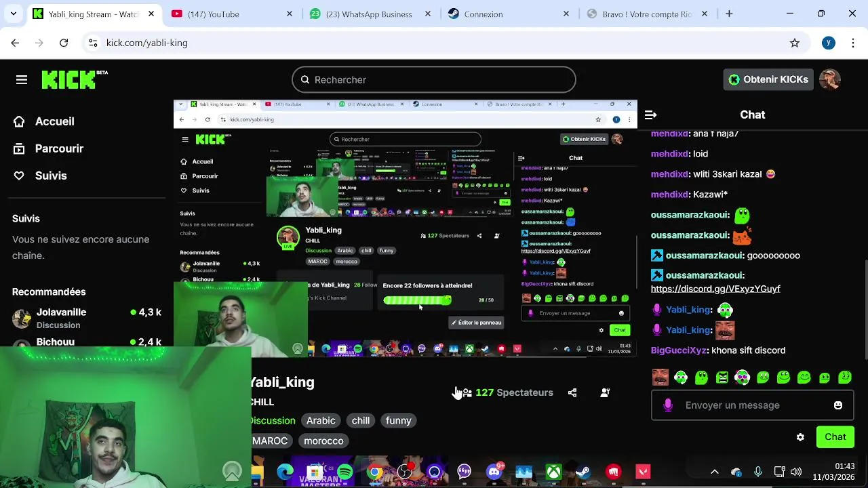
Task: Open a new browser tab
Action: pyautogui.click(x=729, y=14)
